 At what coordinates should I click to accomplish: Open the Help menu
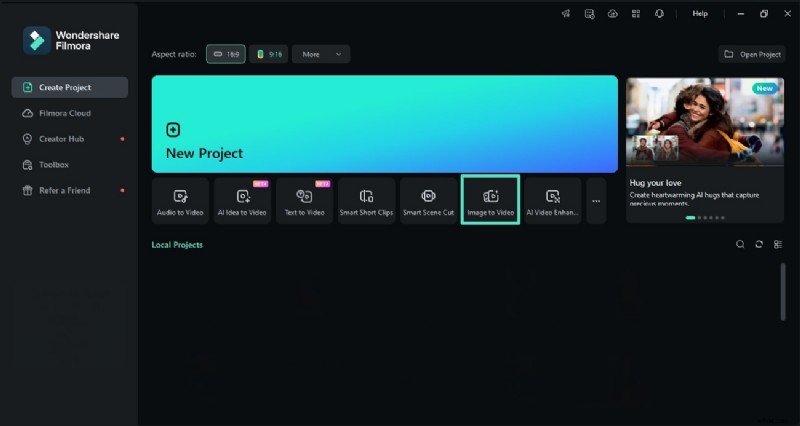[700, 14]
